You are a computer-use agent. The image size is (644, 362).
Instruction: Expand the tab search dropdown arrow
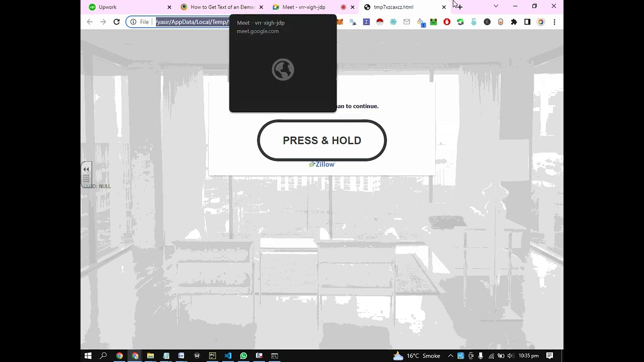[x=496, y=7]
